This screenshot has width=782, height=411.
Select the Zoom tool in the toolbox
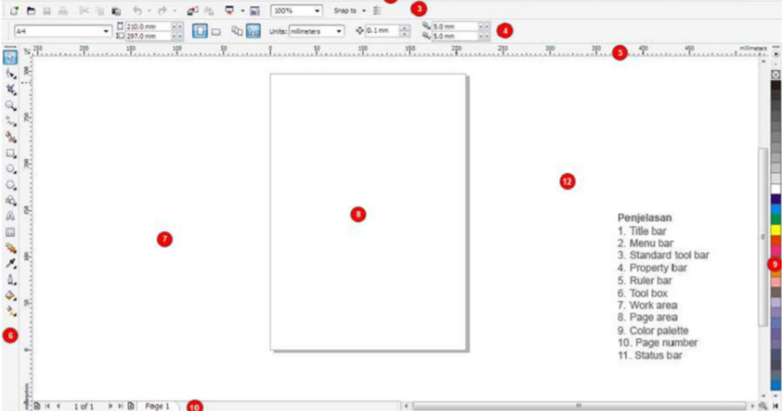pos(10,106)
